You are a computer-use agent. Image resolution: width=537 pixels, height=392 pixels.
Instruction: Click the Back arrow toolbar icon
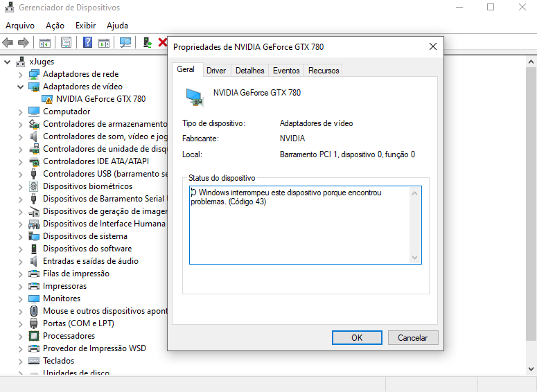[x=8, y=43]
